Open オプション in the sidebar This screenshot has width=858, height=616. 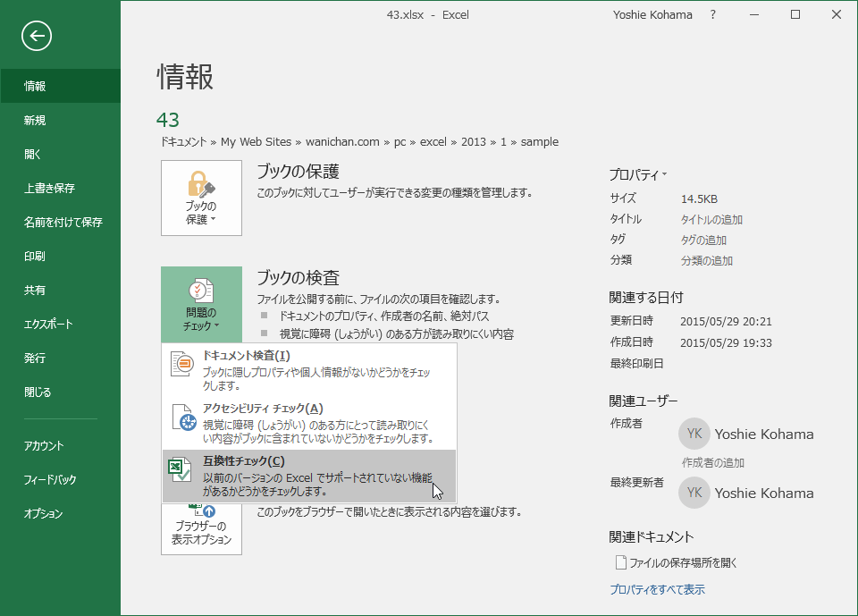[60, 513]
